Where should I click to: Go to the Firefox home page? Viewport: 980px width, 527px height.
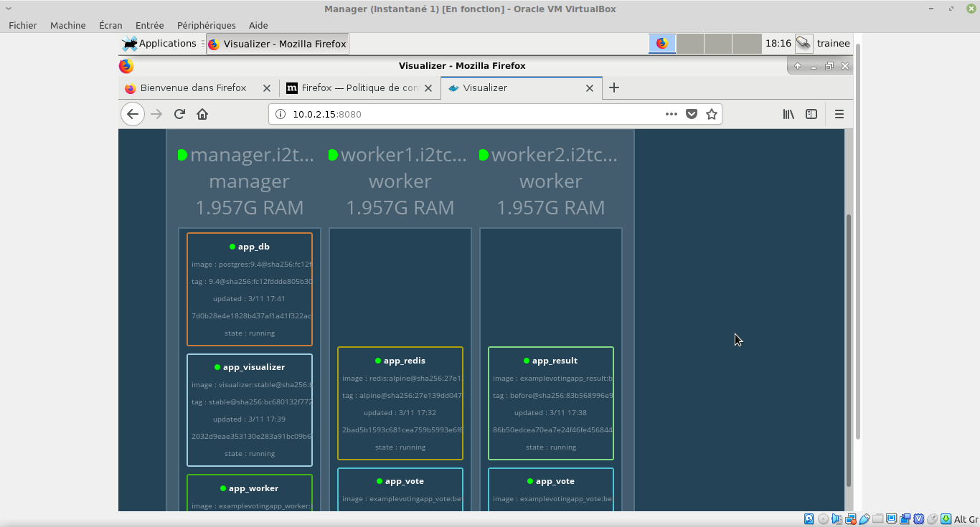tap(202, 114)
